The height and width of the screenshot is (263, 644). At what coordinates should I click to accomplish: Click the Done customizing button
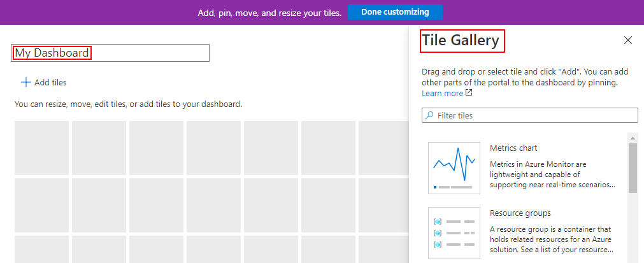pos(395,12)
